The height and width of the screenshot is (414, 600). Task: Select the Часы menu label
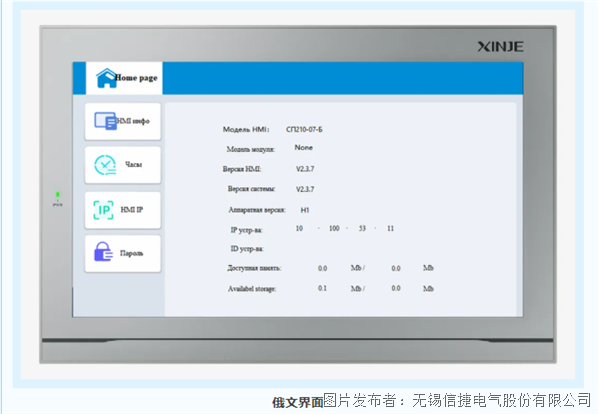click(x=133, y=164)
